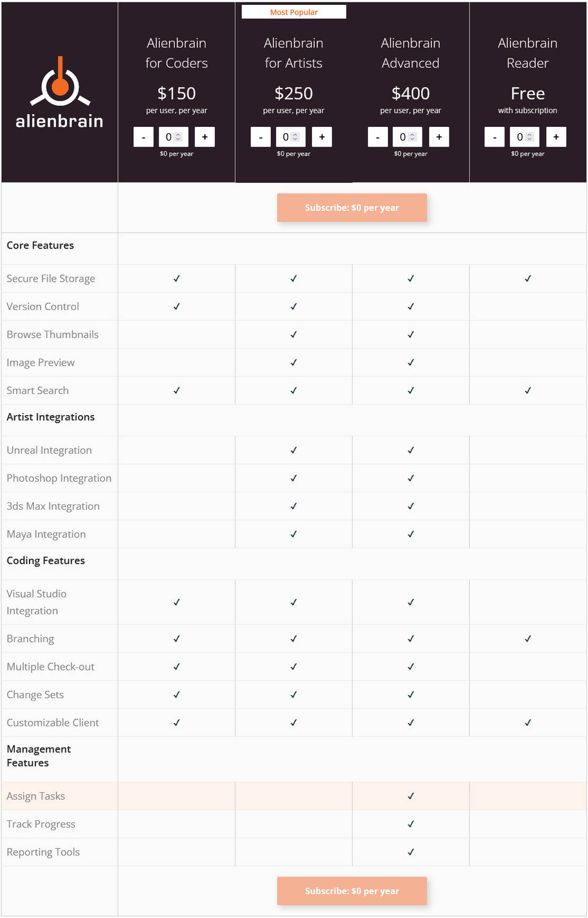Viewport: 588px width, 918px height.
Task: Click the Free price label for Alienbrain Reader
Action: pos(527,93)
